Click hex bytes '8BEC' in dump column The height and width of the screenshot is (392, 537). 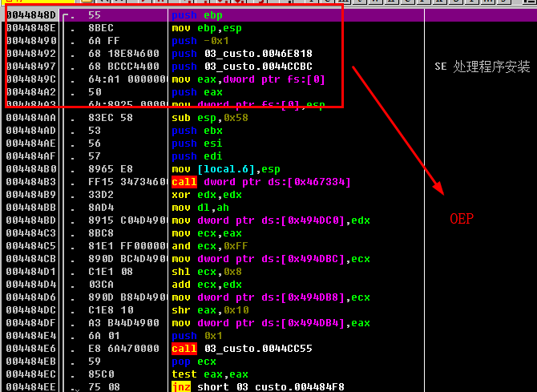pyautogui.click(x=101, y=28)
